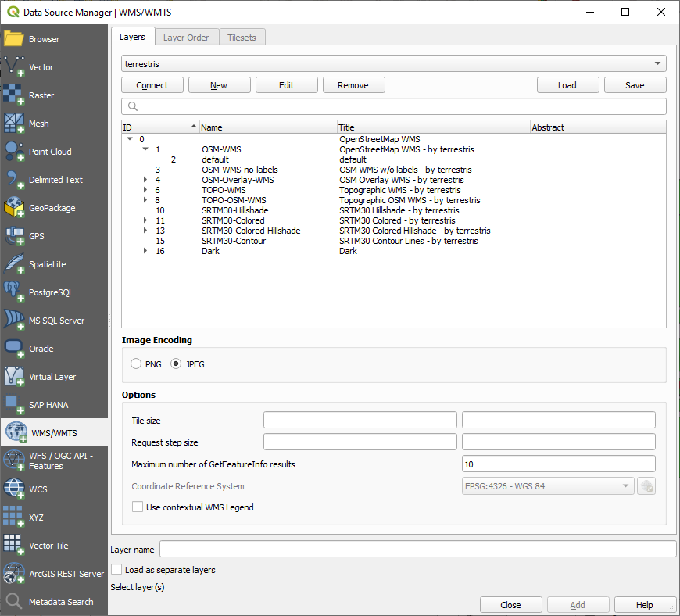Viewport: 680px width, 616px height.
Task: Open the terrestris connection dropdown
Action: click(393, 64)
